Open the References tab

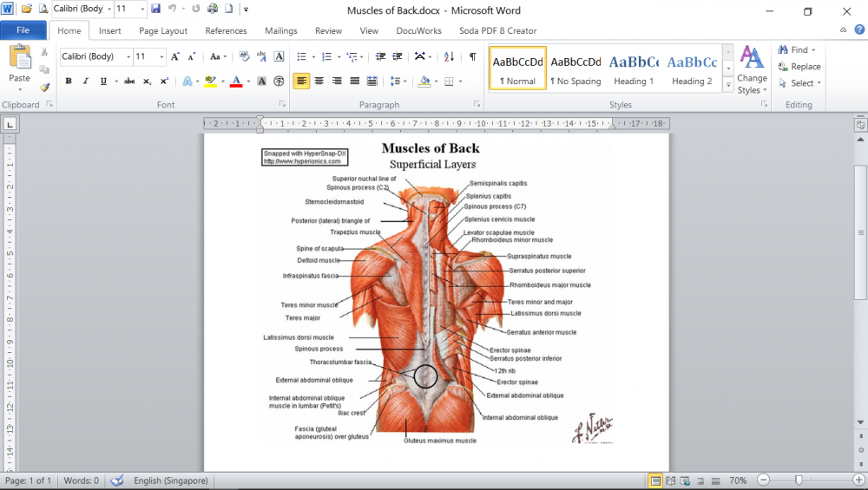click(x=226, y=31)
